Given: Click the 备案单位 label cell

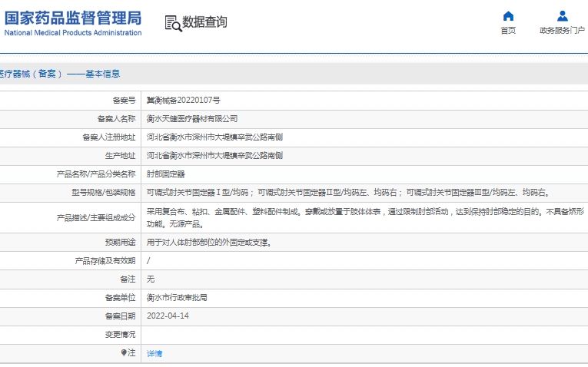Looking at the screenshot, I should (71, 297).
